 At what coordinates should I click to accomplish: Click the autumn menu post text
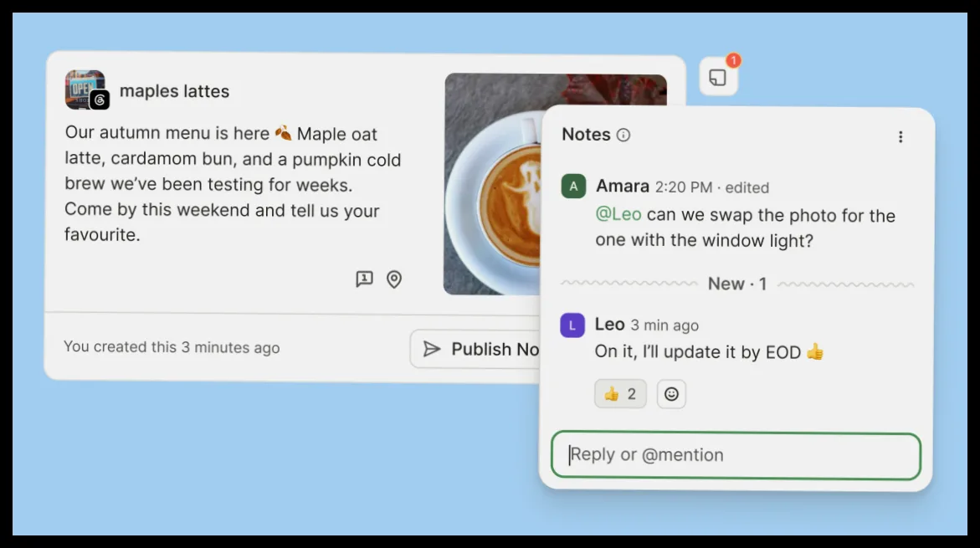(x=233, y=184)
